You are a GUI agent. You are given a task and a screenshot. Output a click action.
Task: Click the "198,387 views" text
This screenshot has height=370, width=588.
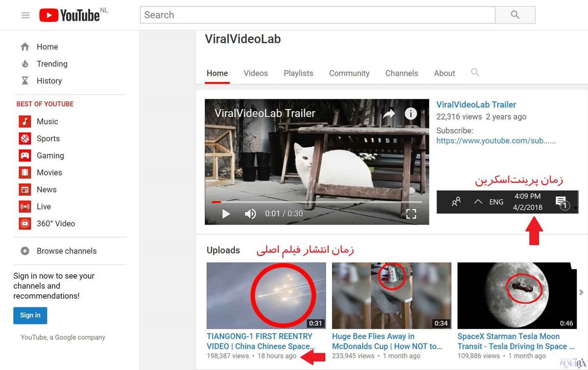click(x=228, y=356)
